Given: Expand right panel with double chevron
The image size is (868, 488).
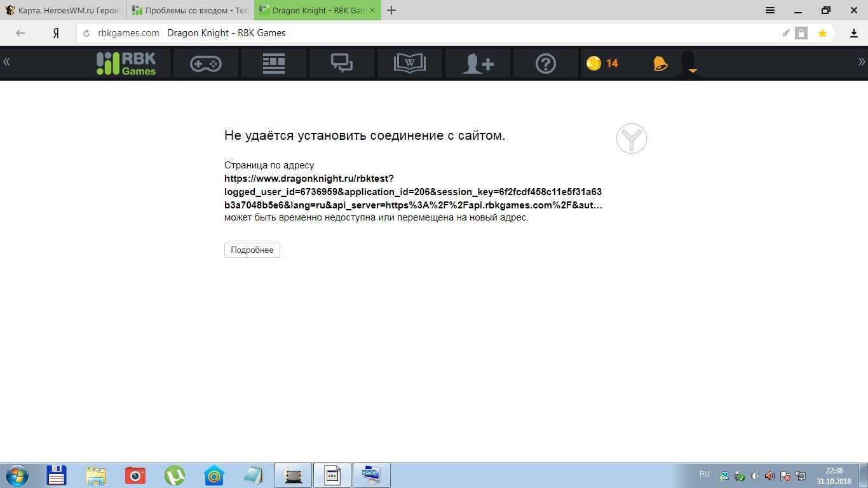Looking at the screenshot, I should (862, 62).
